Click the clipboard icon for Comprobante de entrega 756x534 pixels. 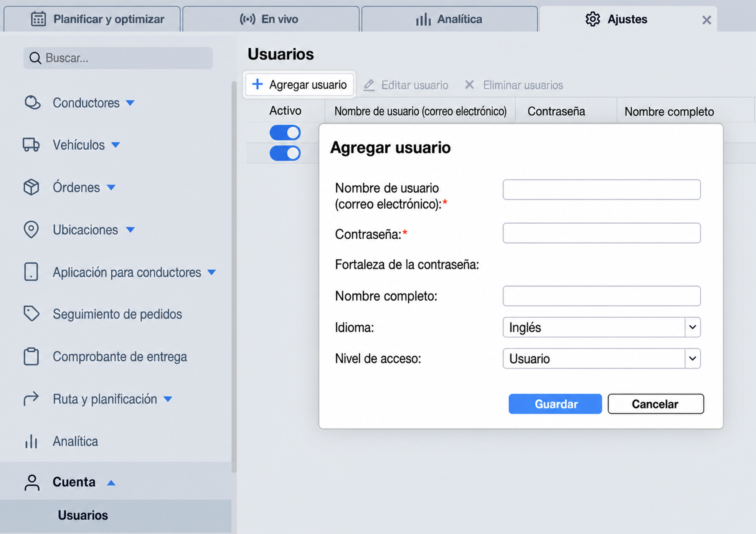31,356
